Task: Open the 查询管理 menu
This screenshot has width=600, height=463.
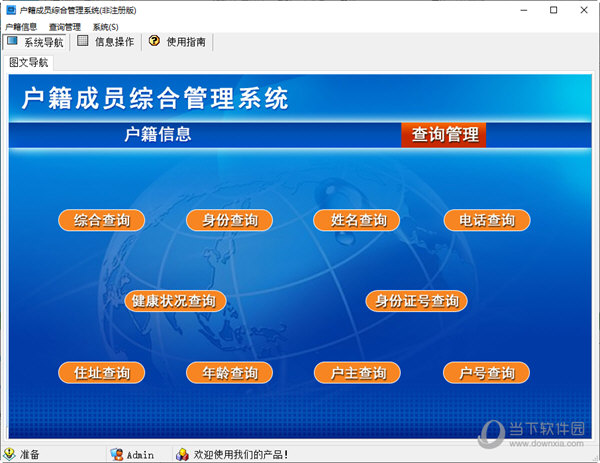Action: tap(65, 27)
